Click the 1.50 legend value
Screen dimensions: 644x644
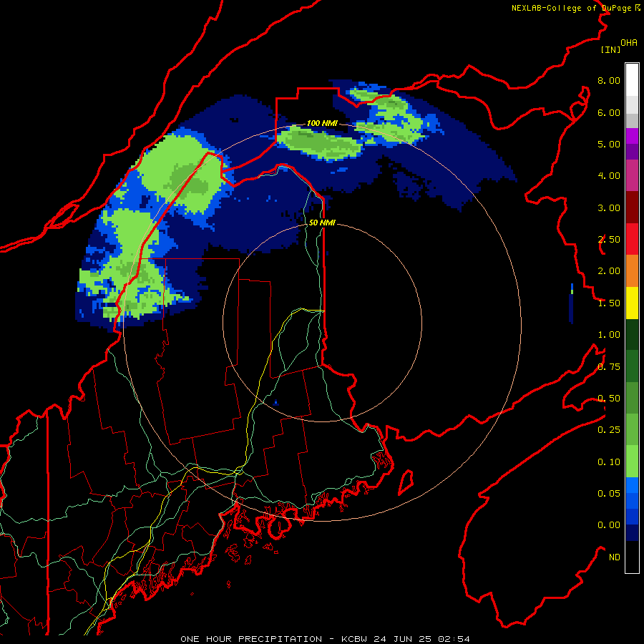pyautogui.click(x=609, y=303)
